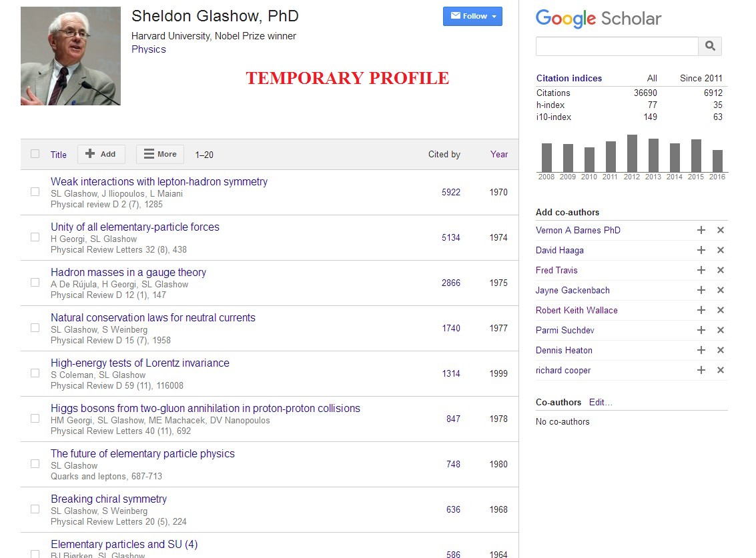Open article Weak interactions with lepton-hadron symmetry

tap(159, 181)
